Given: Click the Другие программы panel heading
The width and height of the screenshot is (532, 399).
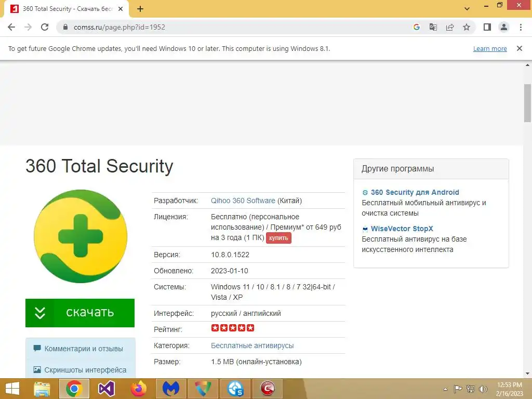Looking at the screenshot, I should point(397,169).
